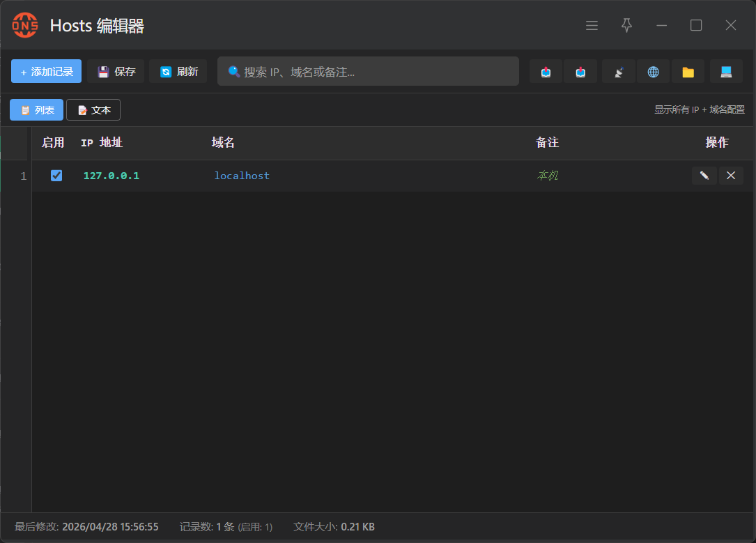The width and height of the screenshot is (756, 543).
Task: Toggle the enable checkbox for 127.0.0.1
Action: tap(56, 176)
